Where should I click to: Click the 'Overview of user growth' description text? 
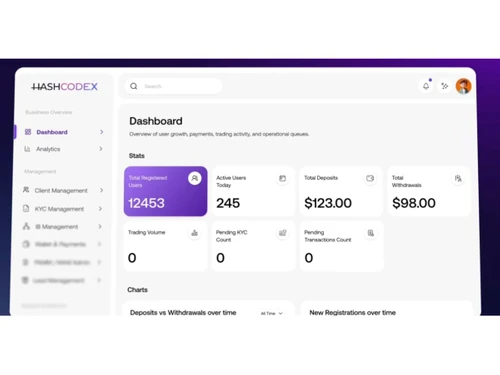point(219,134)
